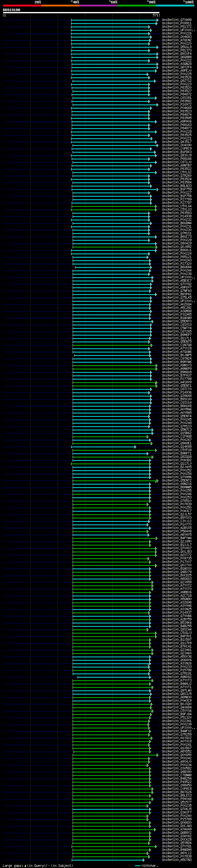Image resolution: width=197 pixels, height=868 pixels.
Task: Click the short cyan alignment bar of UniRef100_Q14K88
Action: [103, 447]
